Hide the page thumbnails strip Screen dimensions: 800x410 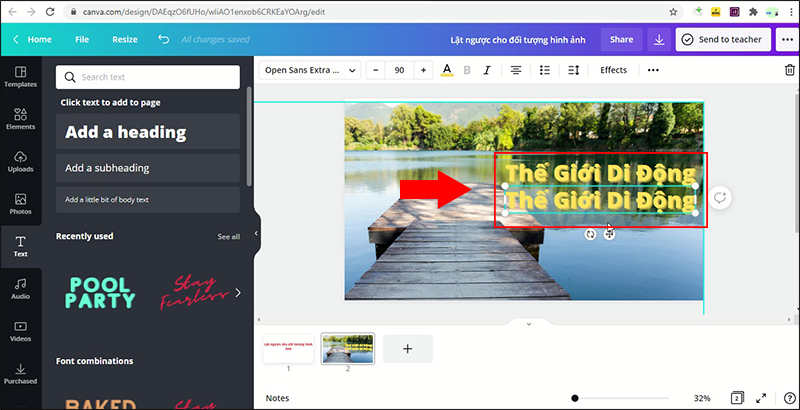[x=529, y=324]
